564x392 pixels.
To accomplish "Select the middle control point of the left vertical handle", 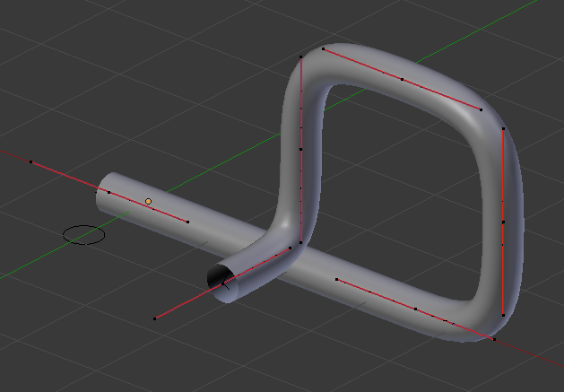I will (x=301, y=149).
